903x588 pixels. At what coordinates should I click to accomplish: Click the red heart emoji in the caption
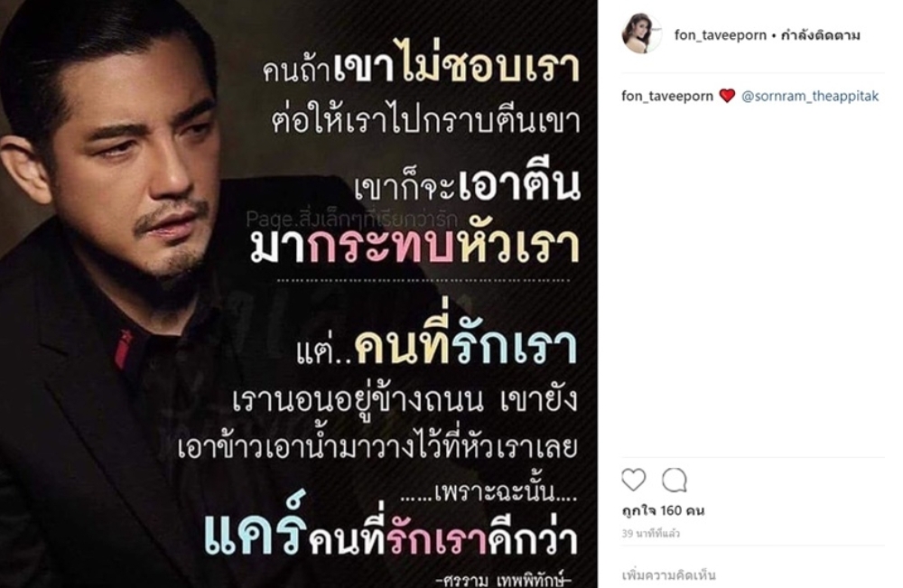coord(727,96)
